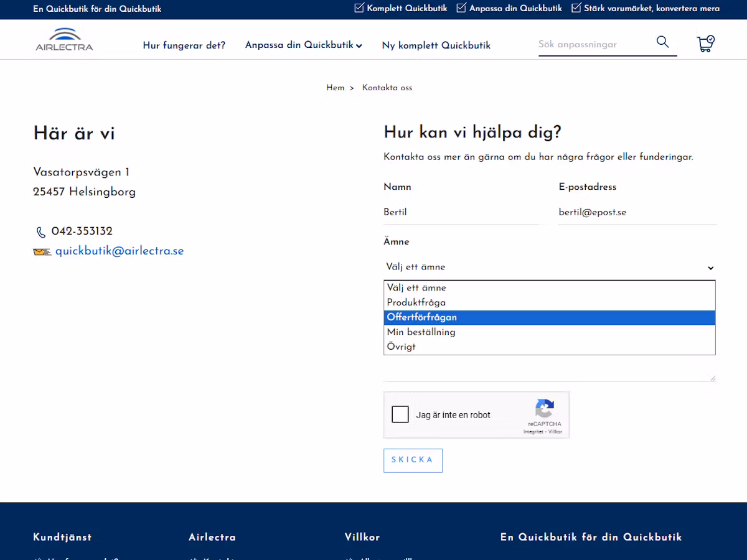Click the Airlectra logo
Screen dimensions: 747x560
64,39
